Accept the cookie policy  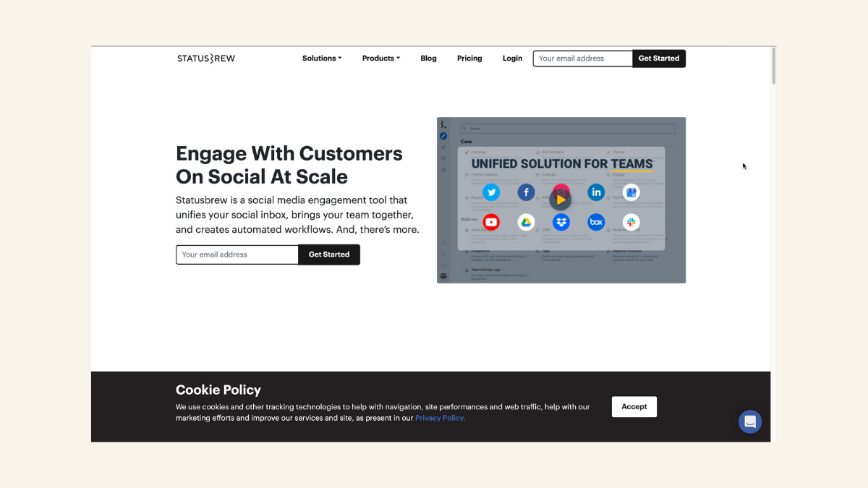[x=634, y=407]
